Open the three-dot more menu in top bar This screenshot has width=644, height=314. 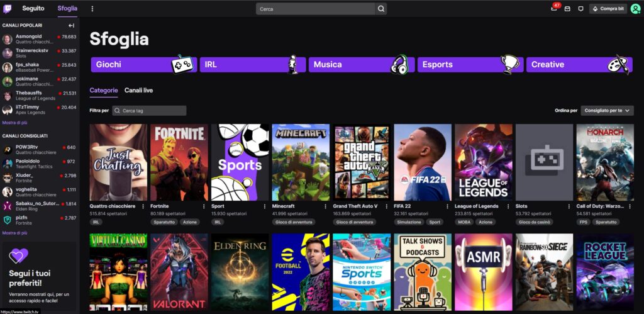pos(92,9)
